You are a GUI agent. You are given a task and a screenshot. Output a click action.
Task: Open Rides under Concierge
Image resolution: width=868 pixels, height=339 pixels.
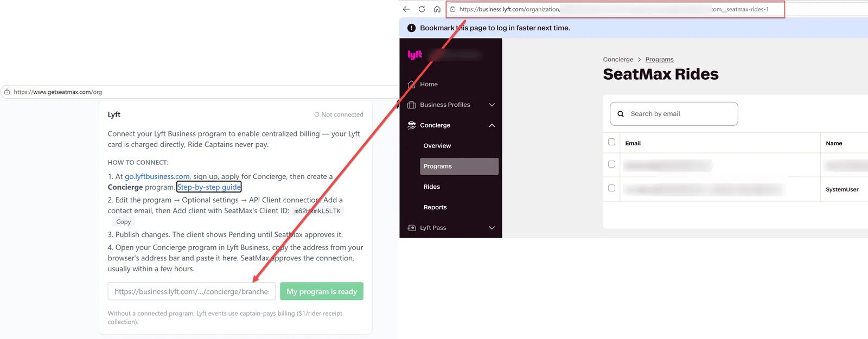431,187
